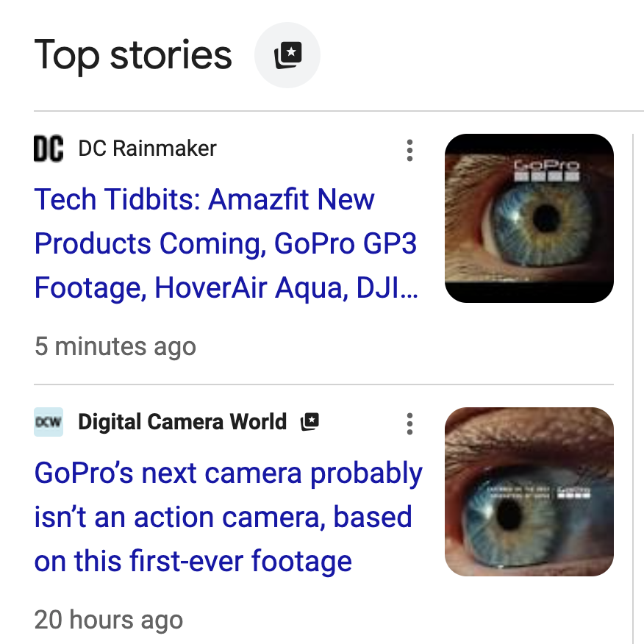Click the Top stories heading
Viewport: 644px width, 644px height.
[x=133, y=55]
